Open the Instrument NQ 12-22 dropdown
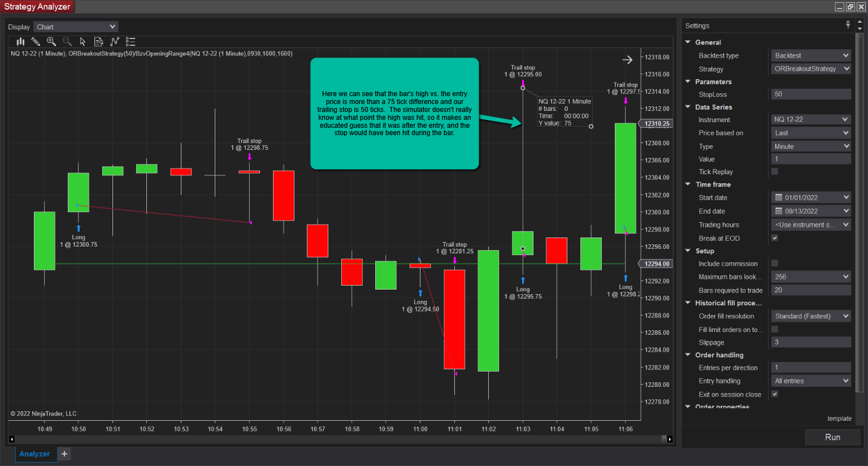Viewport: 868px width, 466px height. point(811,119)
